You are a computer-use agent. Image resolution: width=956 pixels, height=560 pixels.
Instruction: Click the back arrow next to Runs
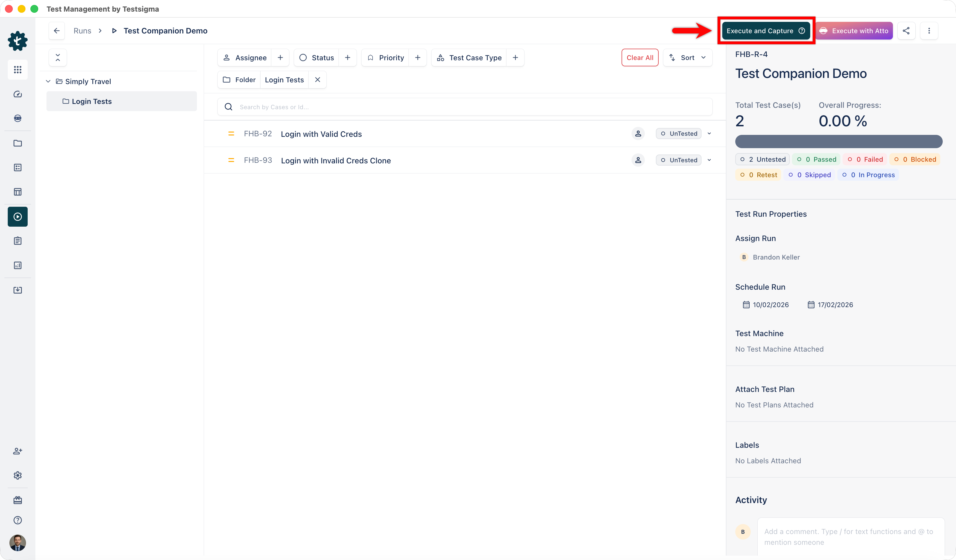56,31
